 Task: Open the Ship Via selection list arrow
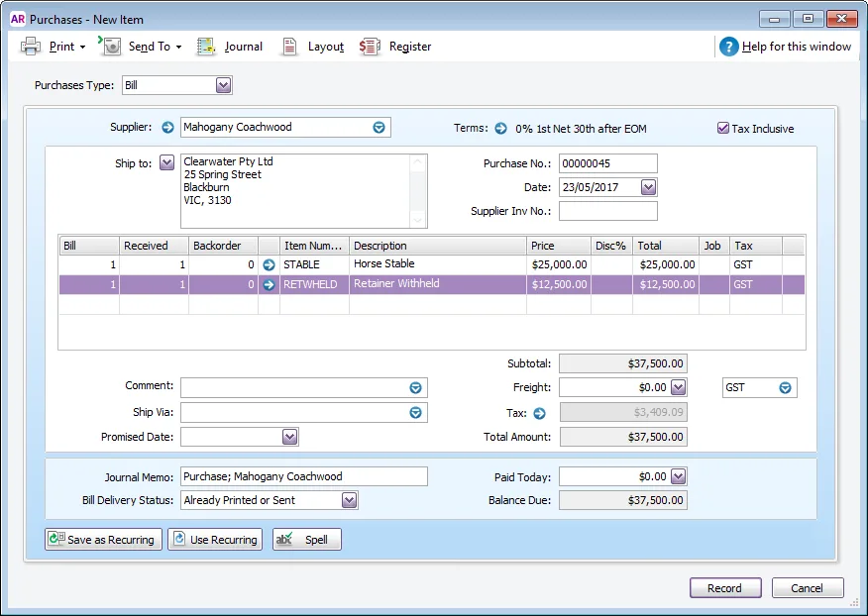pyautogui.click(x=416, y=412)
